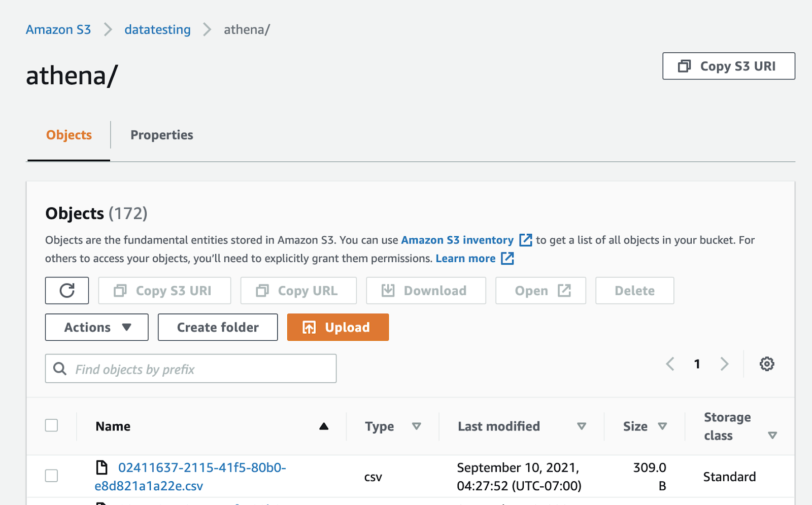Open table preferences gear icon

coord(766,364)
